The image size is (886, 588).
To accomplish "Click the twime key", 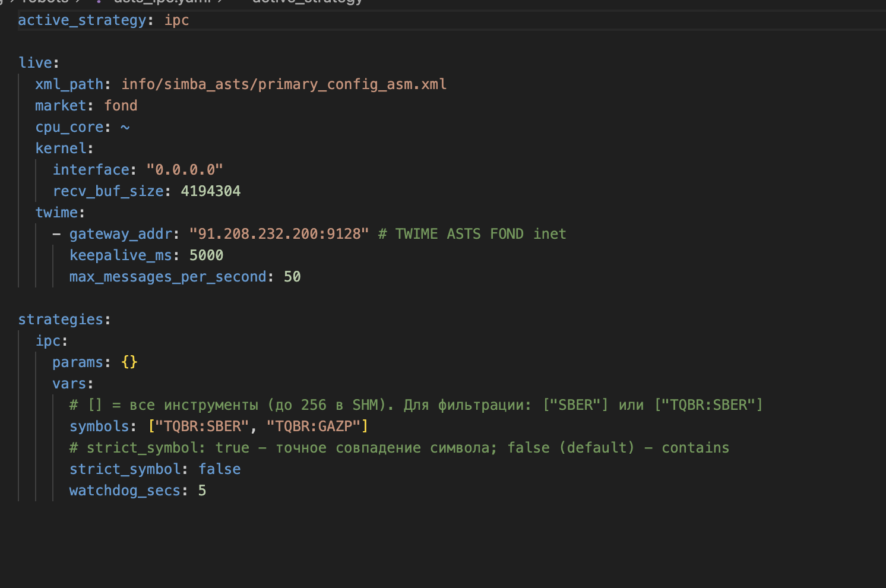I will click(56, 213).
